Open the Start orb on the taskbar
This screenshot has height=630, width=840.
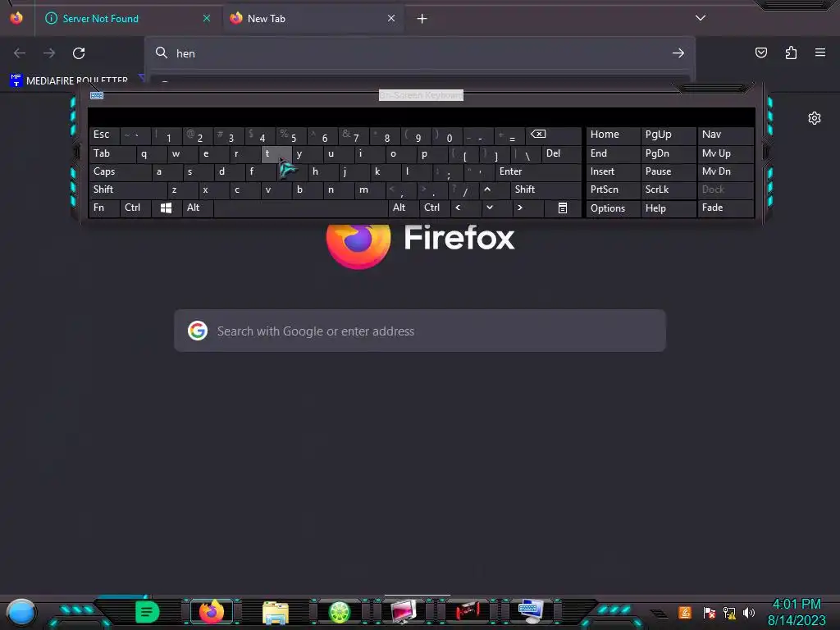(21, 612)
